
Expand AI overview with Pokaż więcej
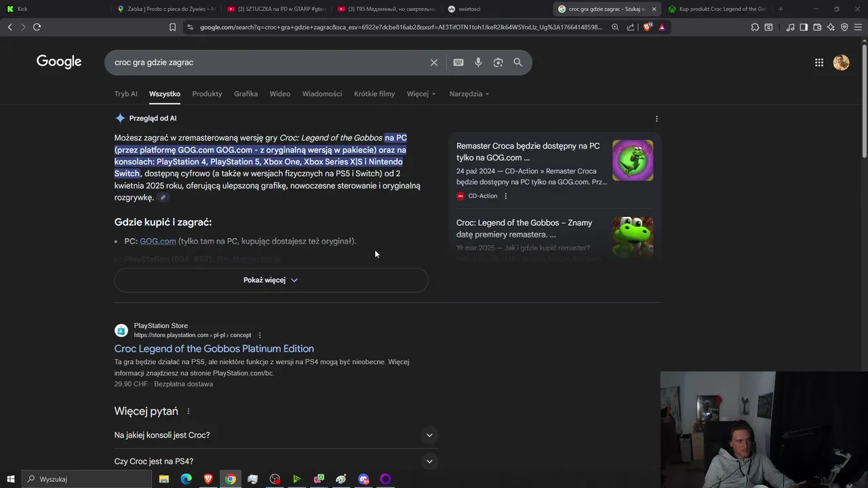pos(271,280)
